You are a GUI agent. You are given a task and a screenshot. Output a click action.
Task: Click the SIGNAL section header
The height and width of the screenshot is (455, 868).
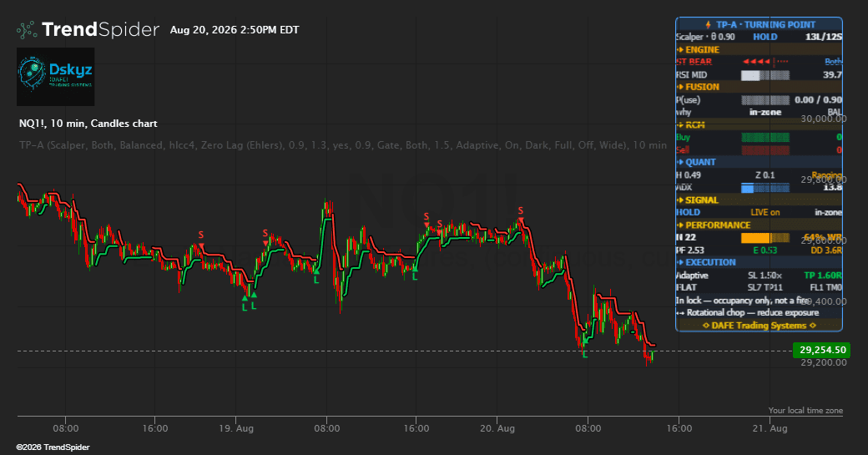(702, 200)
